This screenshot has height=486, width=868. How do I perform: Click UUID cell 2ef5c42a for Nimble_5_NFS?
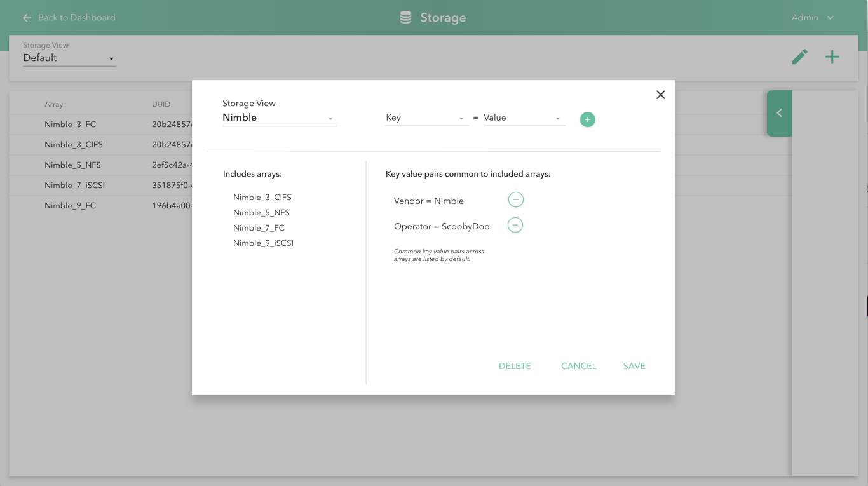point(172,165)
